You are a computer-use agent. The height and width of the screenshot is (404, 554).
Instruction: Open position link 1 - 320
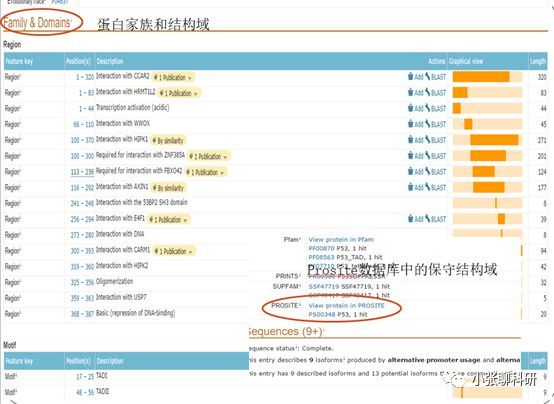[85, 77]
